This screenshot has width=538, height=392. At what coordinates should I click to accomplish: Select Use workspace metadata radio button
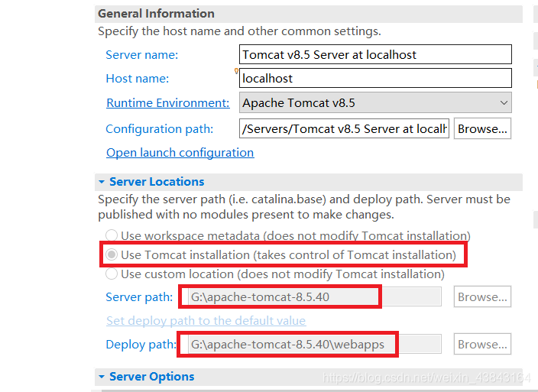point(112,235)
